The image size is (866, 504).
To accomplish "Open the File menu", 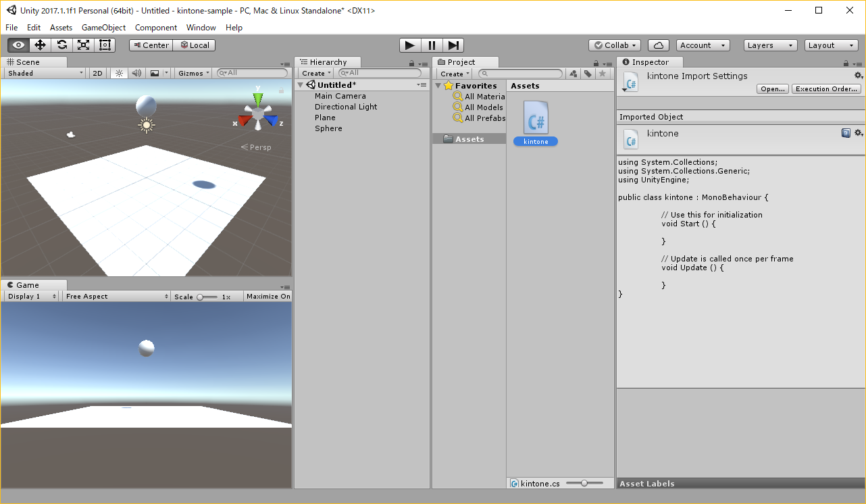I will (11, 28).
